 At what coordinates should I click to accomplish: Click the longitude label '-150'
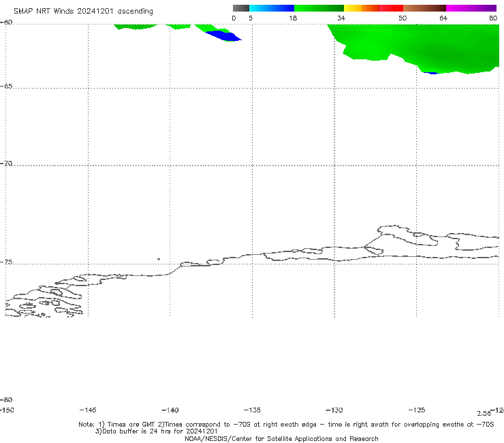click(x=6, y=410)
